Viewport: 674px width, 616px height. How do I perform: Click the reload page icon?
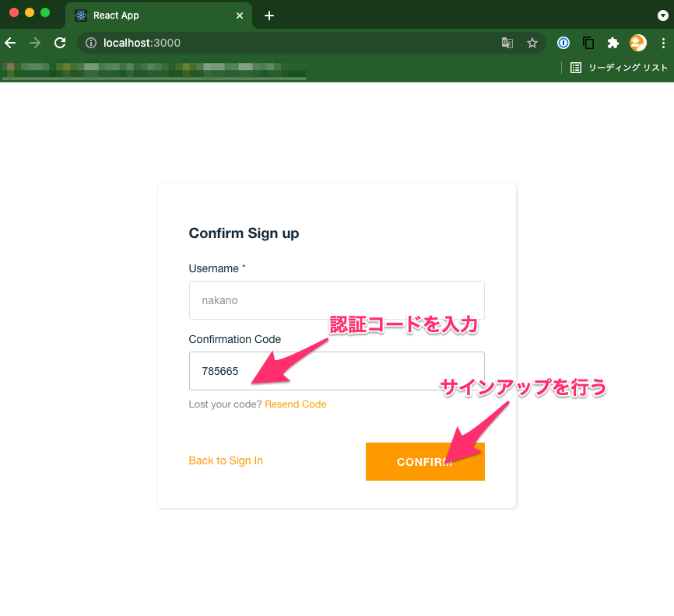pos(60,43)
